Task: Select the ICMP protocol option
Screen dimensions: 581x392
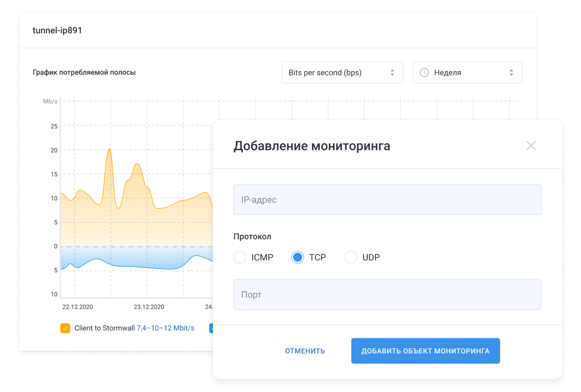Action: pyautogui.click(x=240, y=257)
